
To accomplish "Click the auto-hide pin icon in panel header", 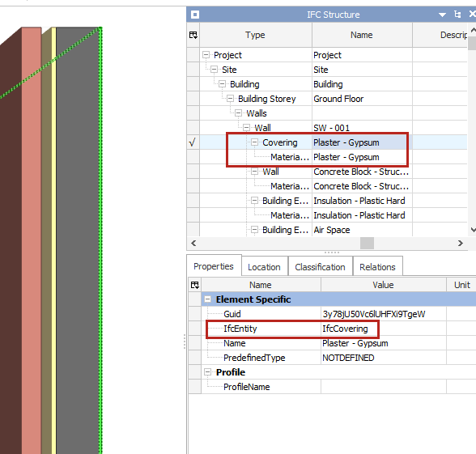I will point(457,15).
